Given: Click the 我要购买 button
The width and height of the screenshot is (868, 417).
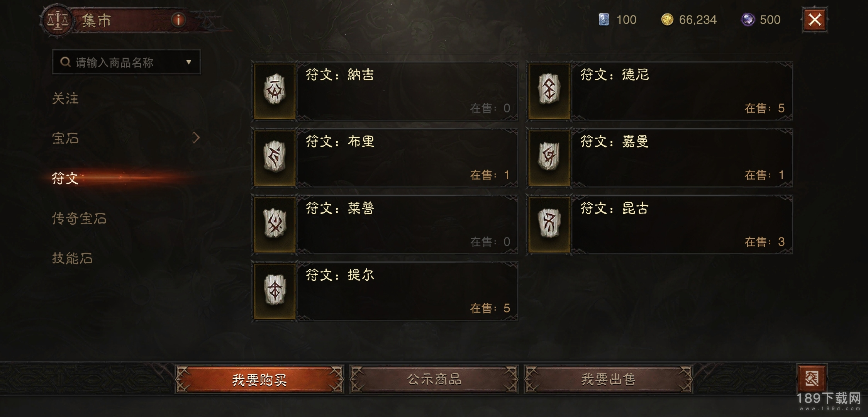Looking at the screenshot, I should (x=259, y=380).
